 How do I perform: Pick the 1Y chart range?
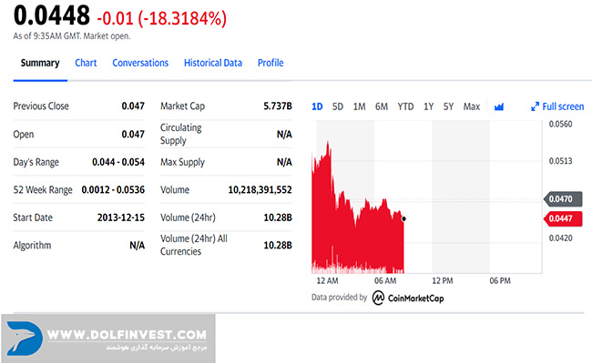pos(428,106)
